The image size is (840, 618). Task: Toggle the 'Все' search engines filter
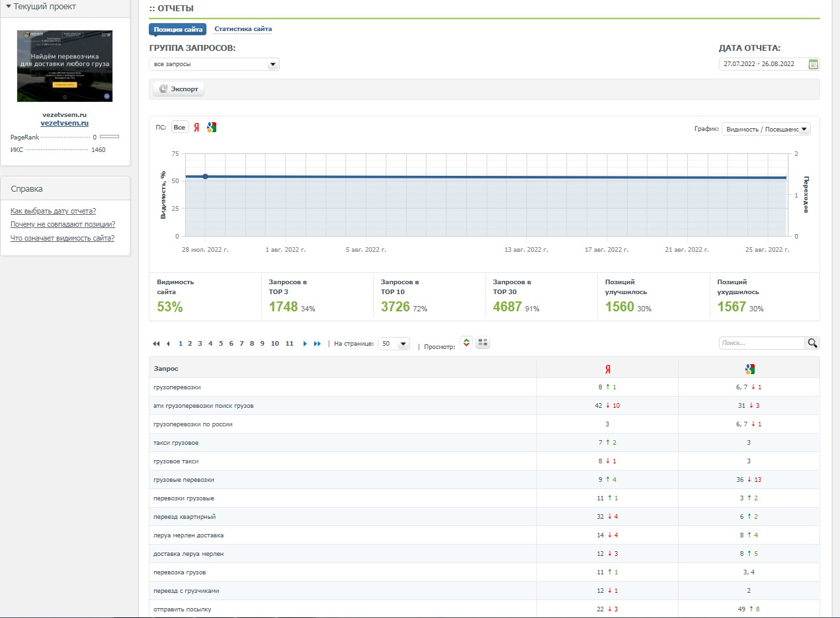click(180, 128)
